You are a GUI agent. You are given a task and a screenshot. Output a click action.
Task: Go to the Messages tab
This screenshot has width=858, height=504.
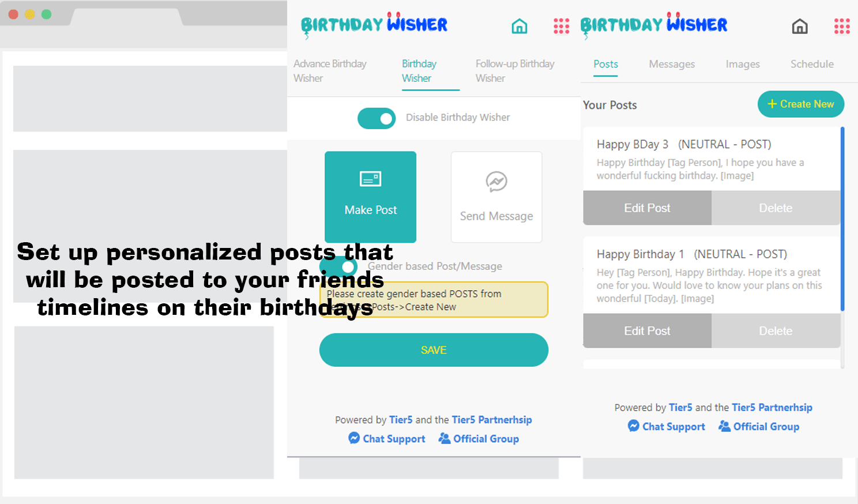pyautogui.click(x=672, y=64)
